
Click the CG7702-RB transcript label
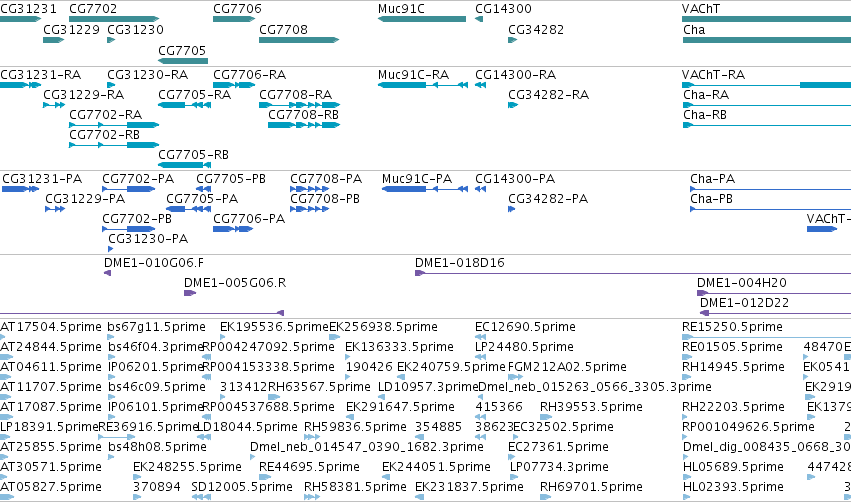(104, 135)
